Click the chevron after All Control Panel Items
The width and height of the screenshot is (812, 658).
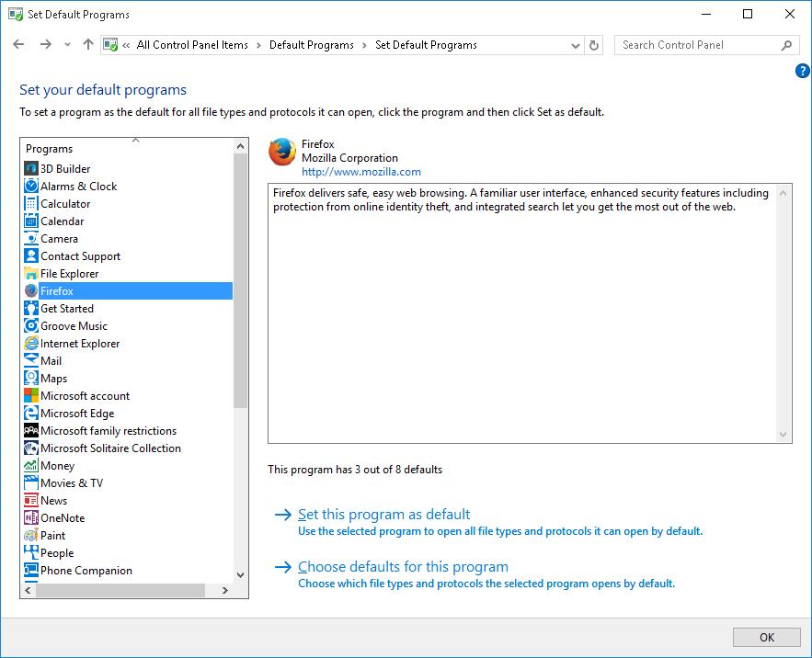click(258, 46)
